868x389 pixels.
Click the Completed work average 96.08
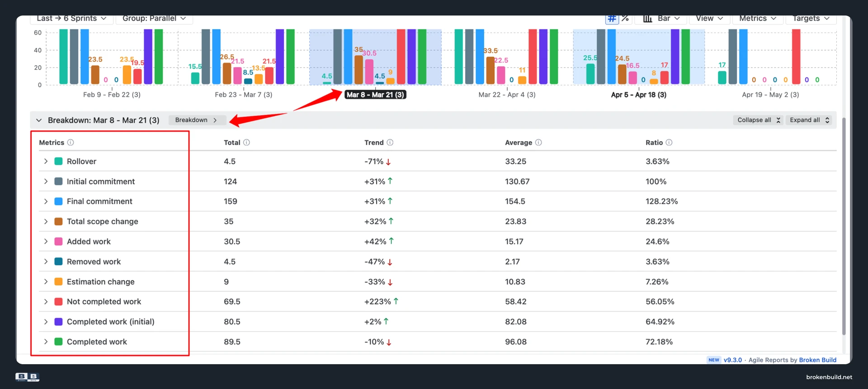point(516,342)
